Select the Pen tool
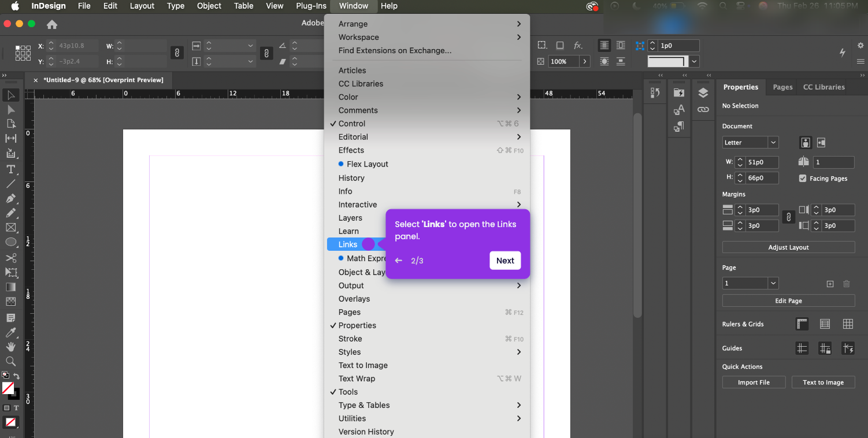The height and width of the screenshot is (438, 868). (11, 199)
